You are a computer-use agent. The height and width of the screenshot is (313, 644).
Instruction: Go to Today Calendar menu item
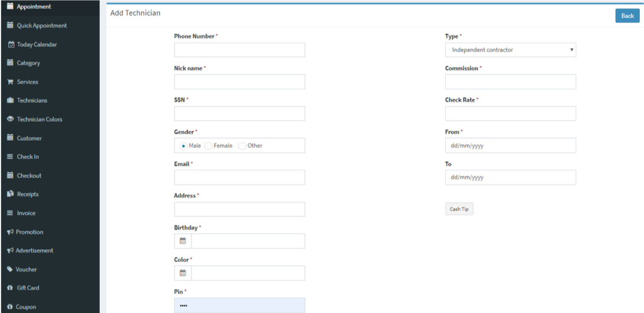(x=50, y=44)
